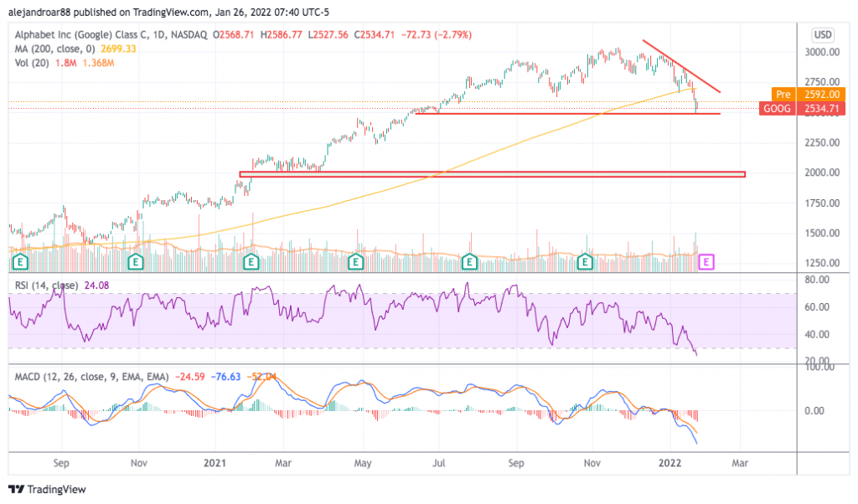Click the green earnings marker after 2021 label
Image resolution: width=858 pixels, height=504 pixels.
[x=251, y=262]
